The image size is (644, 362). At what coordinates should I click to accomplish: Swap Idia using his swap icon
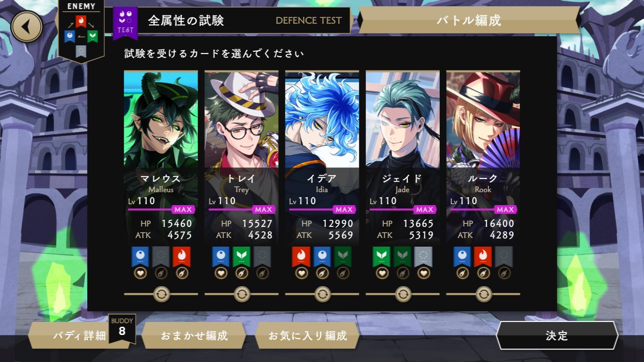tap(322, 293)
